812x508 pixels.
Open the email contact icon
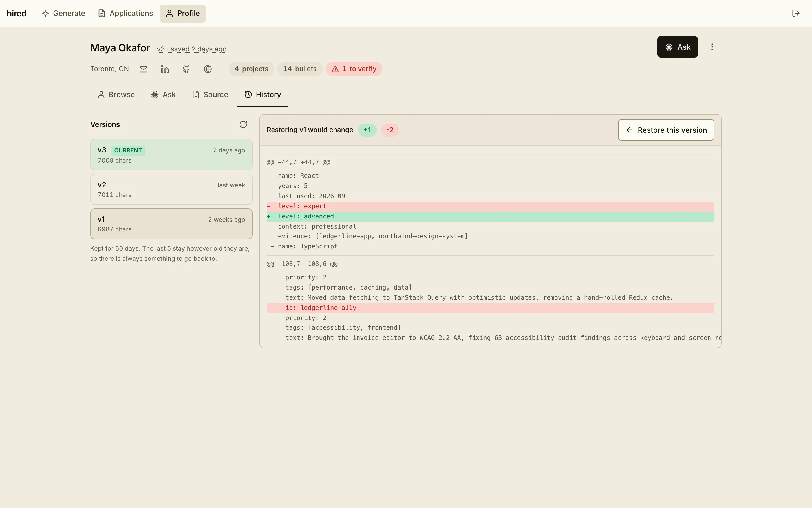tap(144, 69)
